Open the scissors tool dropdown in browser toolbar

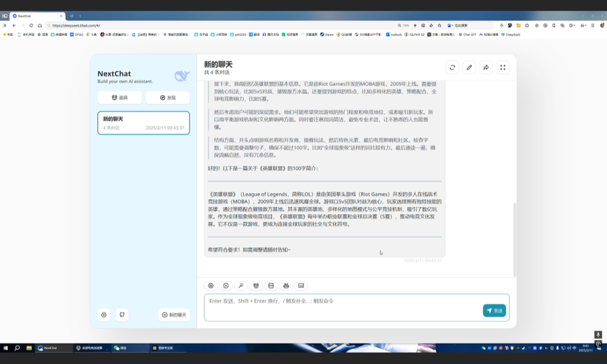(x=583, y=25)
